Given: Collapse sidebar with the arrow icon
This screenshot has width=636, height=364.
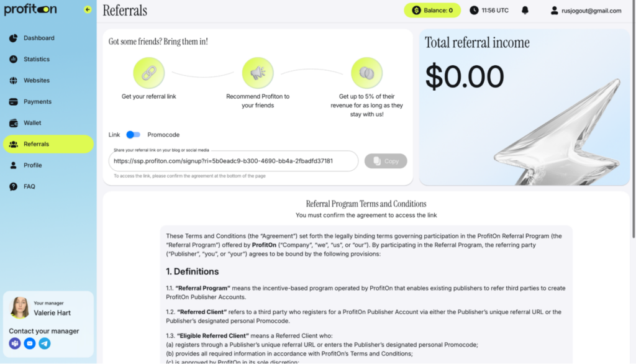Looking at the screenshot, I should 88,9.
